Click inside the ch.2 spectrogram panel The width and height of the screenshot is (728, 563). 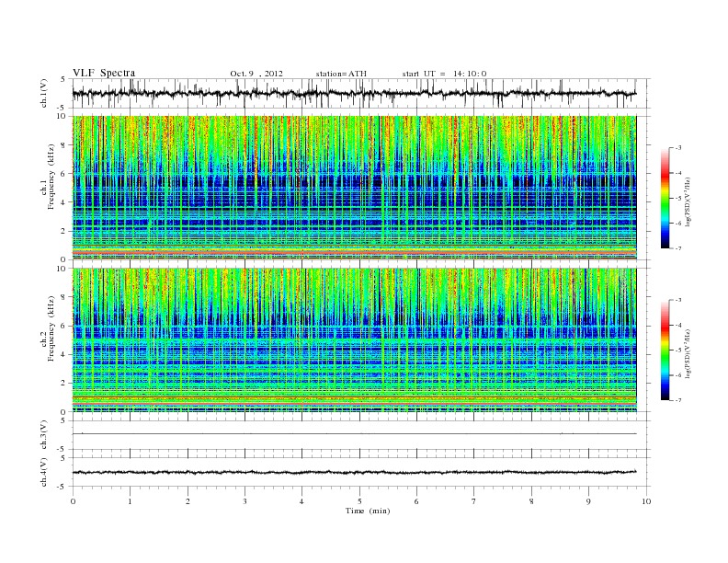[x=354, y=340]
